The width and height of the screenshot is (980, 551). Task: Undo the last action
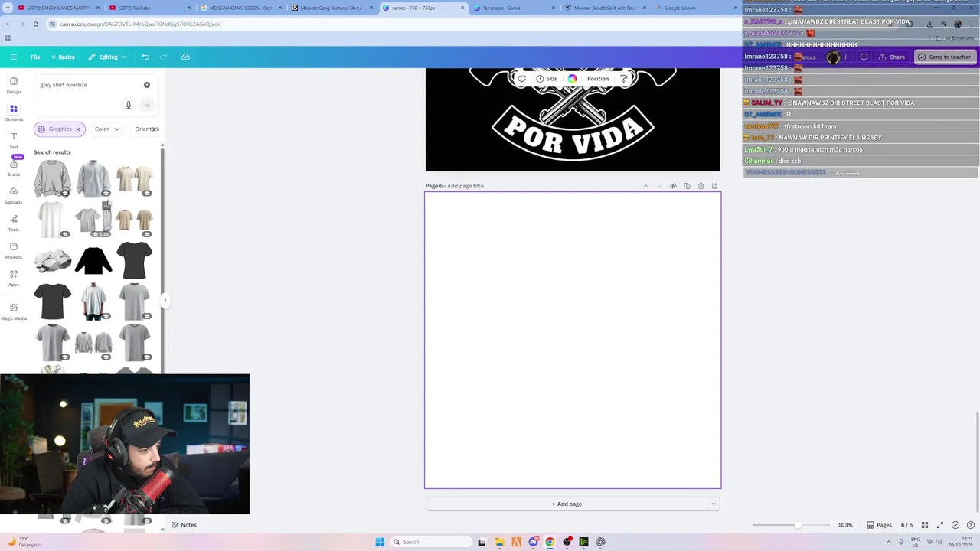145,57
